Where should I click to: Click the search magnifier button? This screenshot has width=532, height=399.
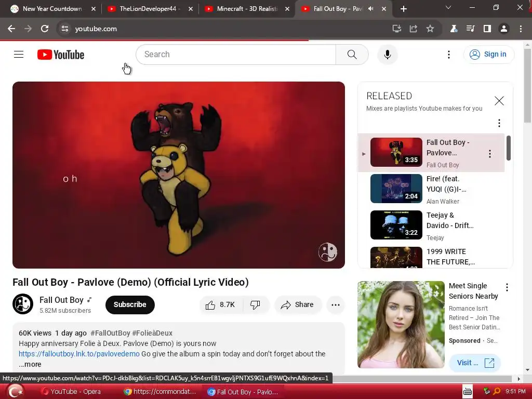tap(352, 54)
